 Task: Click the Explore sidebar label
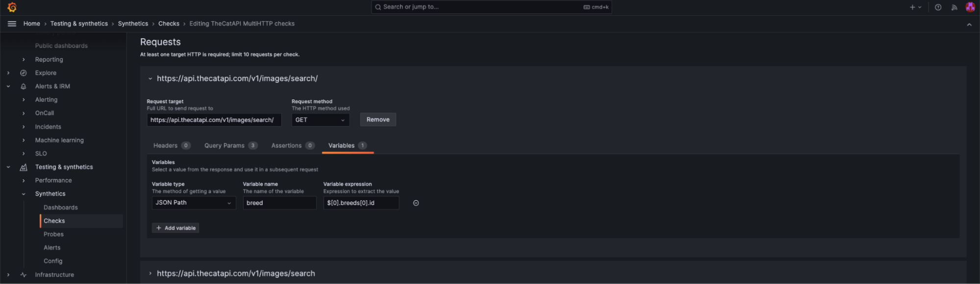pos(46,73)
